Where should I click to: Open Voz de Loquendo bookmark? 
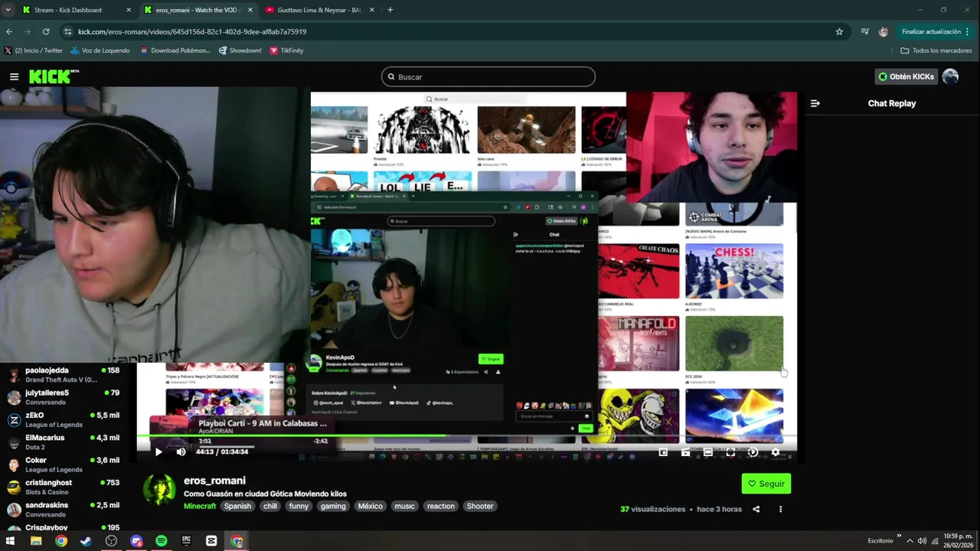100,51
